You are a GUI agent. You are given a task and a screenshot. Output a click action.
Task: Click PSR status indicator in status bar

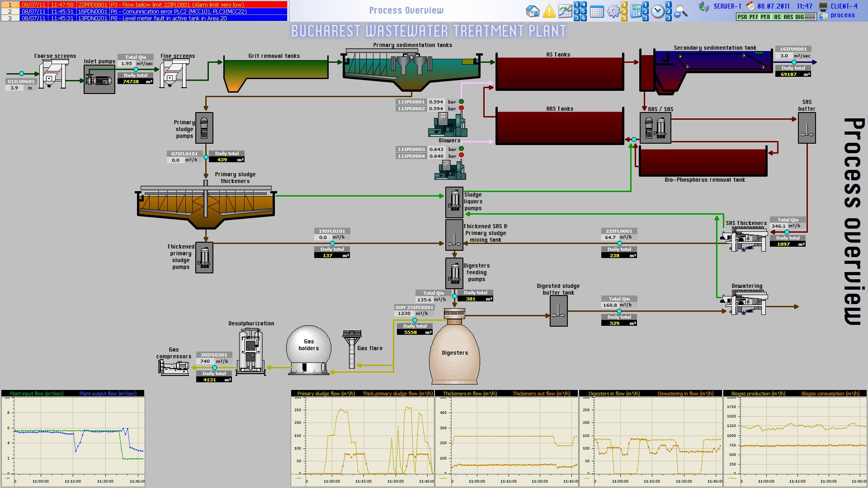click(x=742, y=17)
